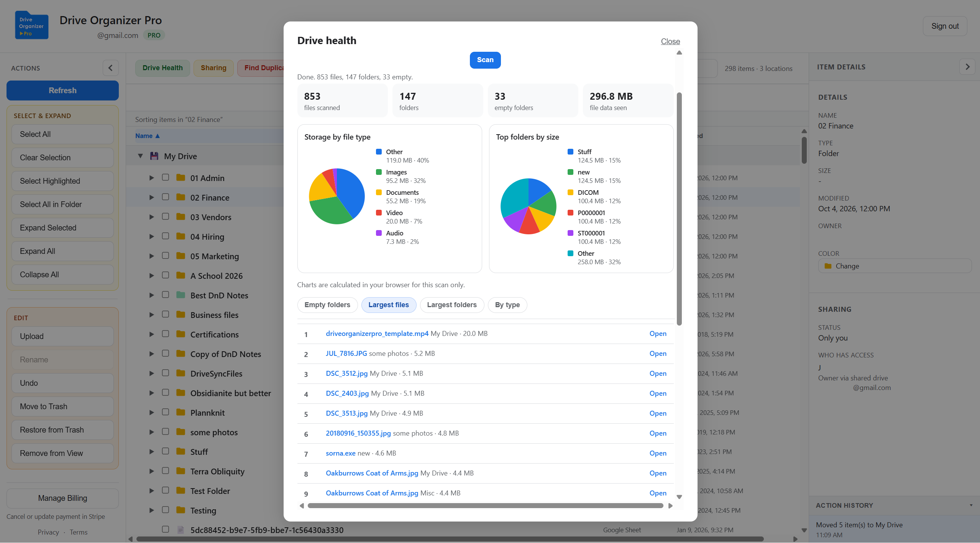Close the Drive health dialog via Close link
Image resolution: width=980 pixels, height=543 pixels.
coord(670,41)
